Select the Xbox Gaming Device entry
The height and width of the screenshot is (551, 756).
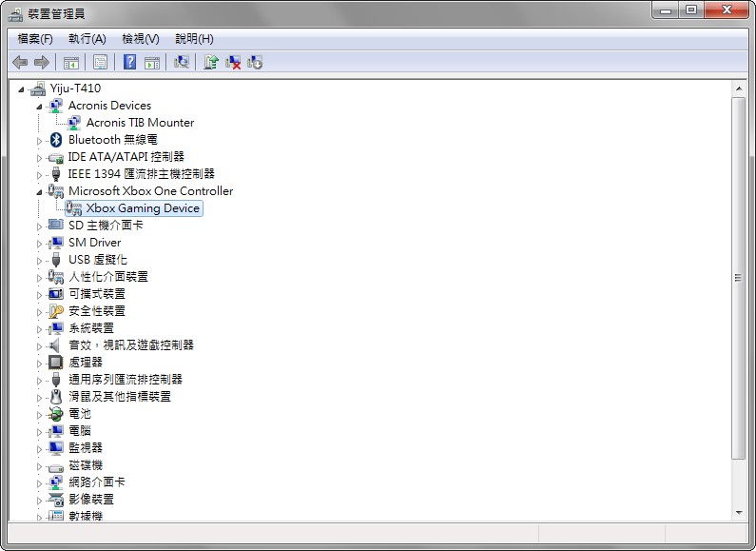pyautogui.click(x=143, y=208)
